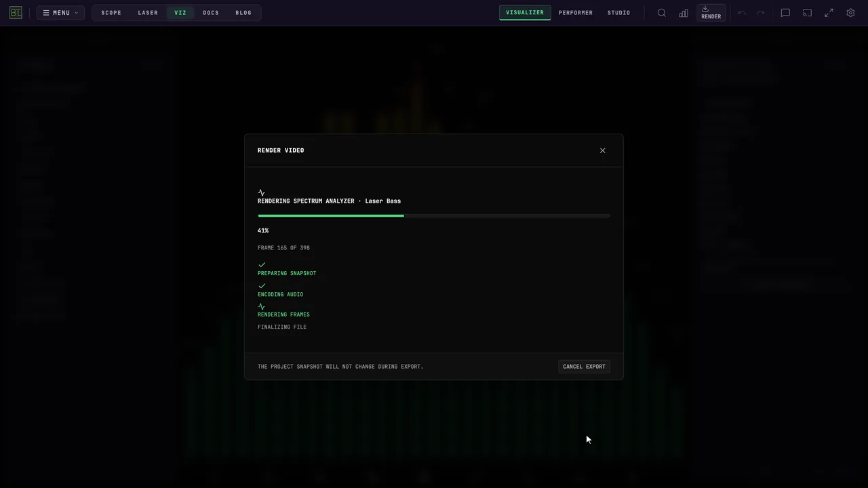
Task: Click the cast screen icon
Action: [807, 13]
